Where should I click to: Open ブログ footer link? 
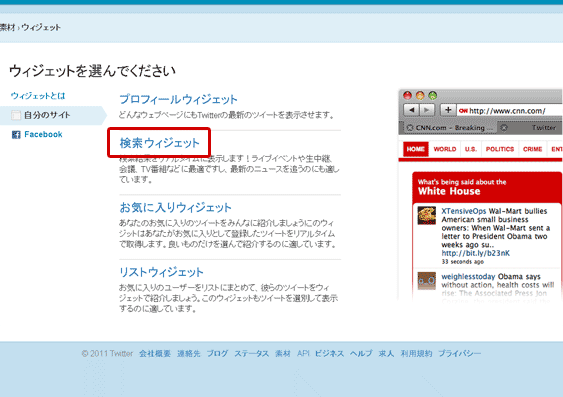pos(217,354)
